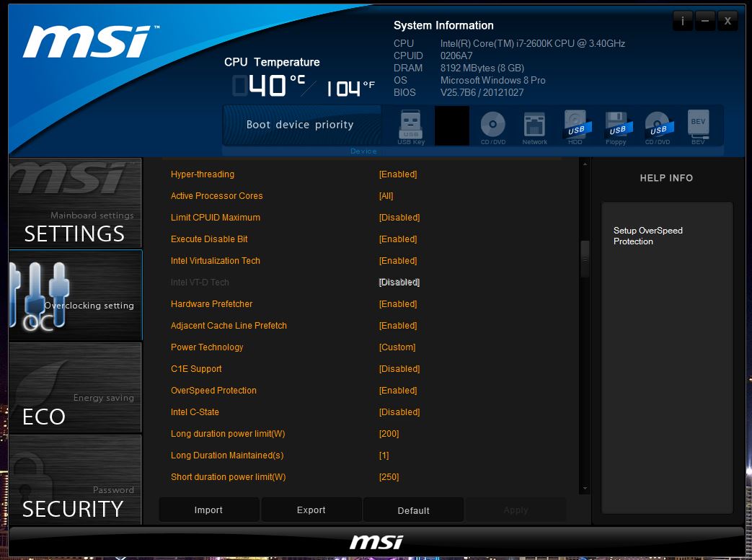Change Power Technology [Custom] value

coord(397,347)
